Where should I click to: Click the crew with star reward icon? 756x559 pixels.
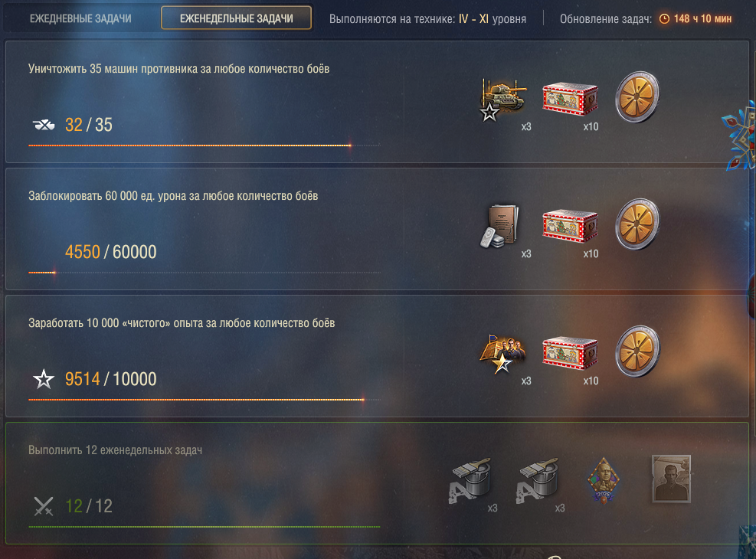click(x=503, y=355)
